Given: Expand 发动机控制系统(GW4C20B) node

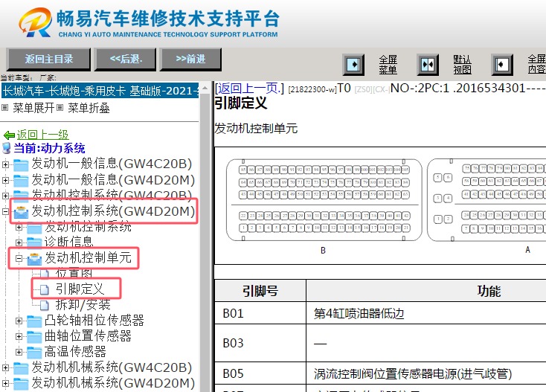Looking at the screenshot, I should click(5, 196).
